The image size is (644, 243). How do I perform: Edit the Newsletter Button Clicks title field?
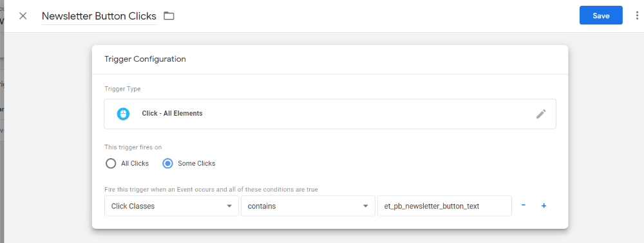click(99, 16)
